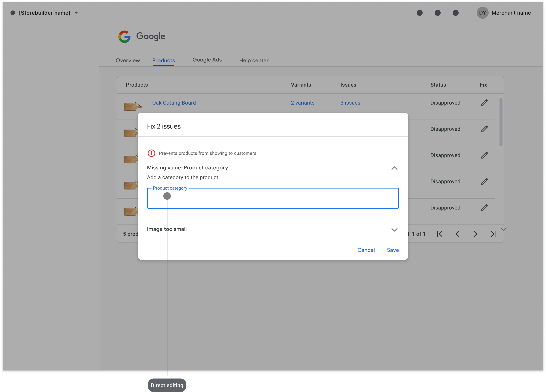Collapse Missing value Product category section
The width and height of the screenshot is (546, 392).
pos(394,168)
